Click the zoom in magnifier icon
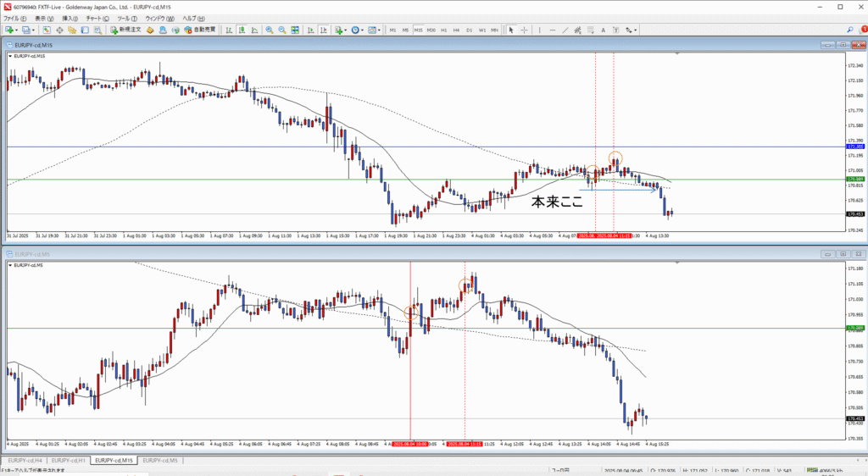 point(270,30)
